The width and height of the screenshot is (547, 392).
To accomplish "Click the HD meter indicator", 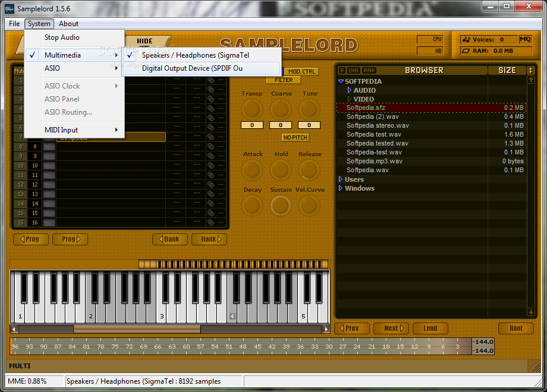I will (430, 51).
